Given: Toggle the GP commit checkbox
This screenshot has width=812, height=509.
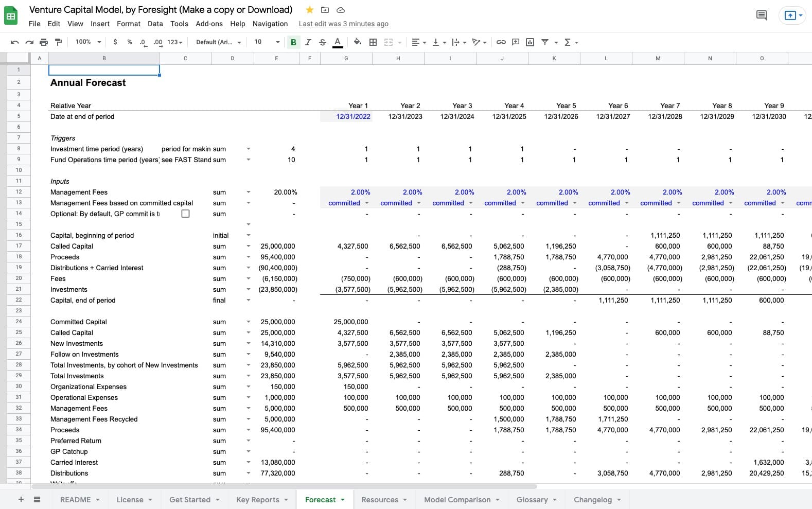Looking at the screenshot, I should (185, 214).
